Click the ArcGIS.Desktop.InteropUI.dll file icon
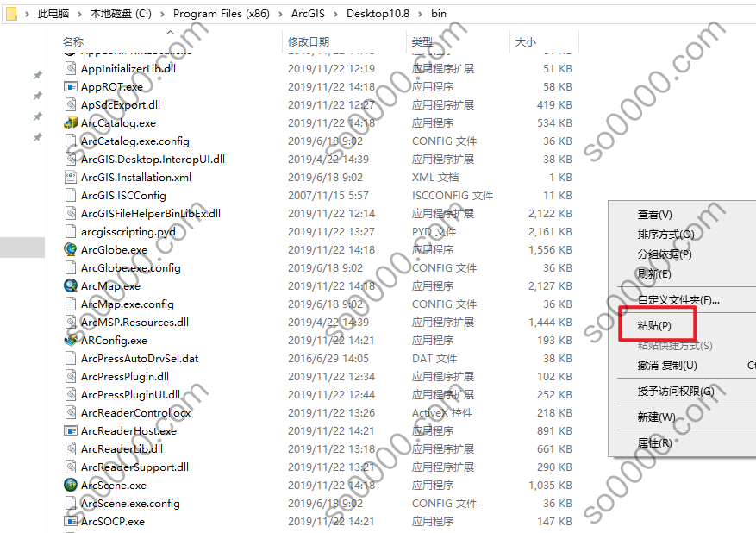Screen dimensions: 756x533 tap(71, 160)
